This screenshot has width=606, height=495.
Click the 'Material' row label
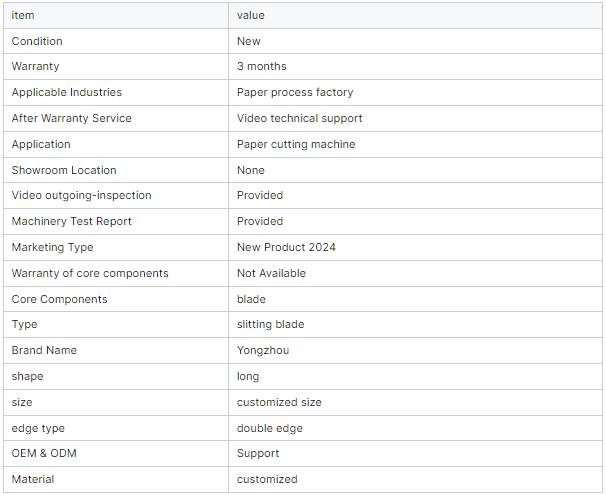[33, 480]
